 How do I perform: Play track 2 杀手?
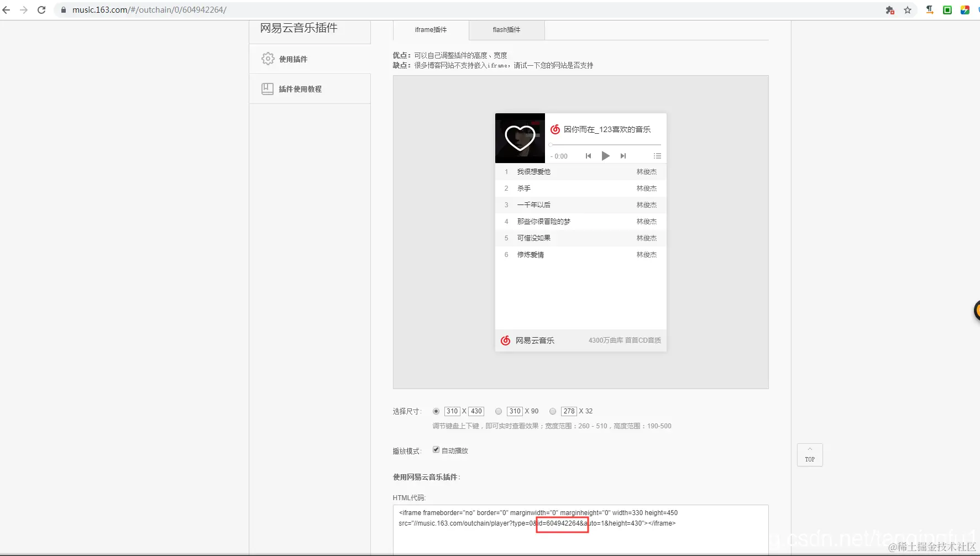[580, 188]
